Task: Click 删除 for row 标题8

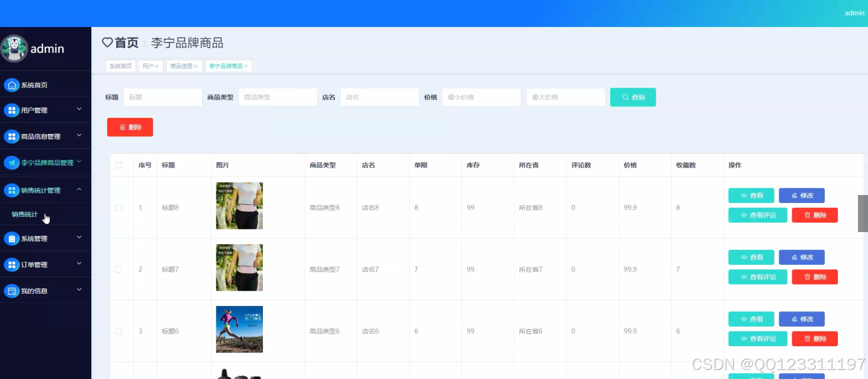Action: [x=815, y=215]
